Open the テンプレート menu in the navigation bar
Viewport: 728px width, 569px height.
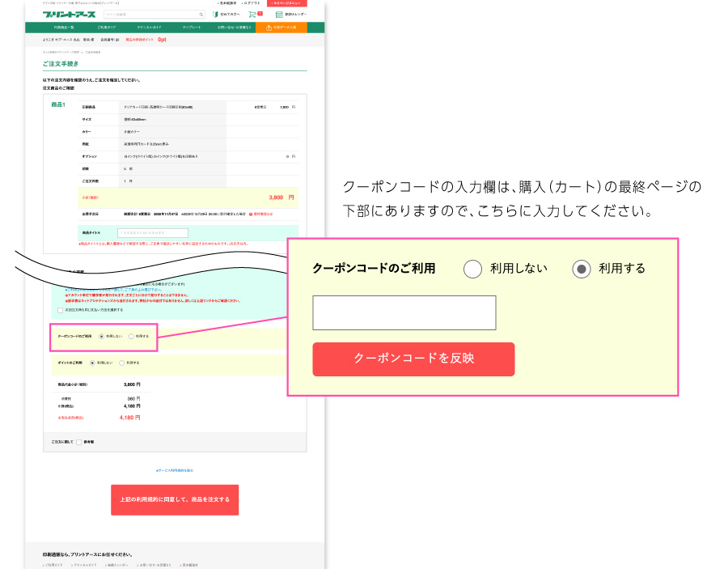pyautogui.click(x=193, y=27)
